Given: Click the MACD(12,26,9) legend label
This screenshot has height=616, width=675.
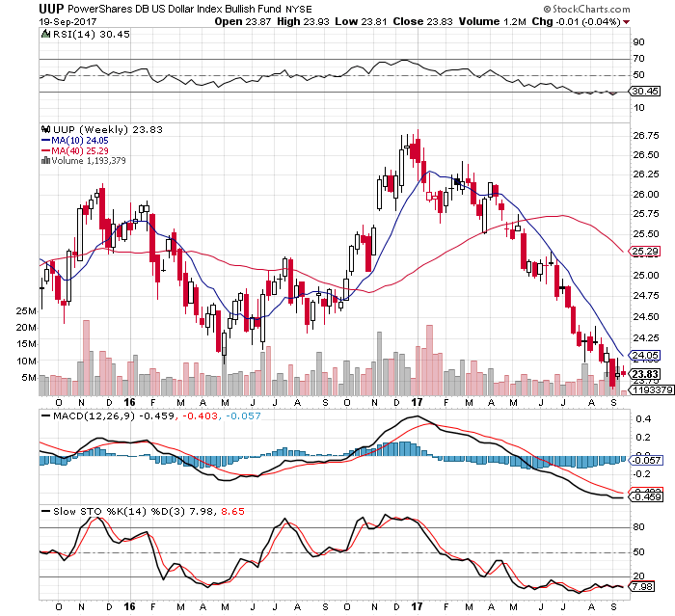Looking at the screenshot, I should click(94, 416).
